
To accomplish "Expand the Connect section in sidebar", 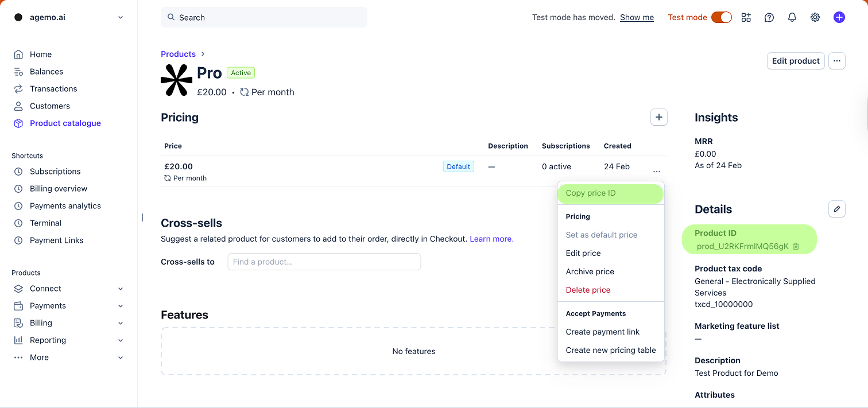I will click(121, 289).
